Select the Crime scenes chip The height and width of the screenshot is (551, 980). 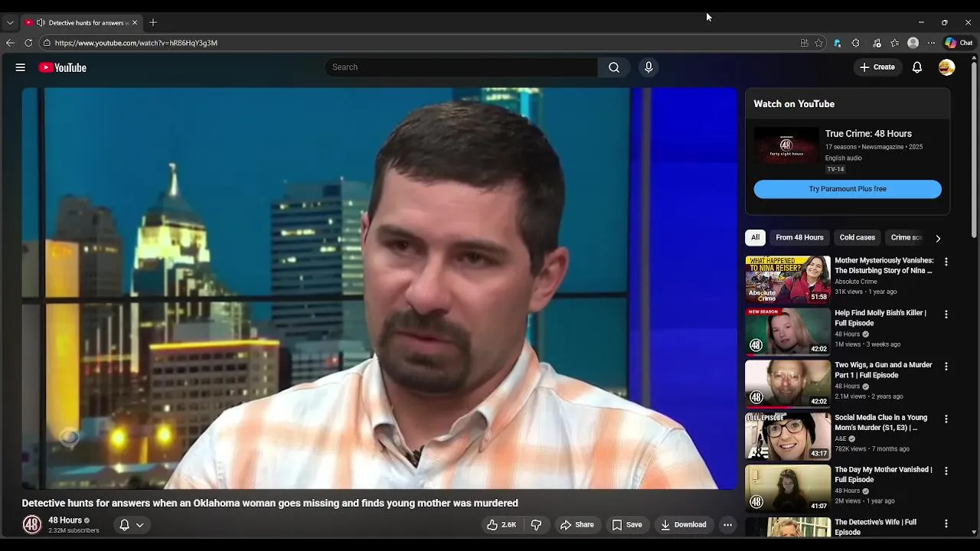(x=906, y=237)
